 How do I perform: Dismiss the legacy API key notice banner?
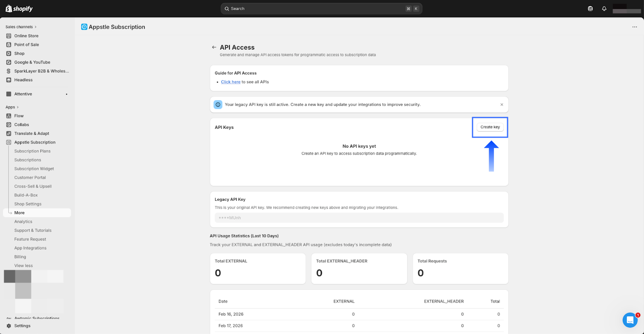click(502, 105)
